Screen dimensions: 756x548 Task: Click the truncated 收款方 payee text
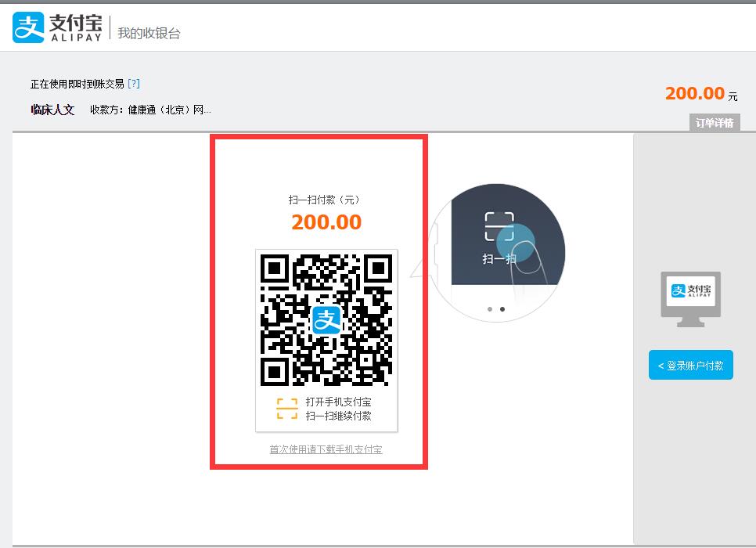pos(150,110)
